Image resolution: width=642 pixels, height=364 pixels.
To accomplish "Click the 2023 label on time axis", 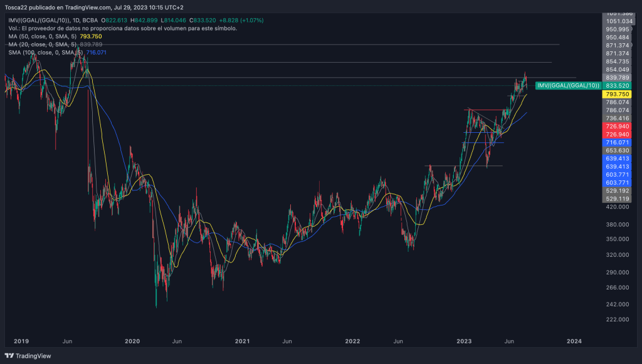I will pos(463,341).
